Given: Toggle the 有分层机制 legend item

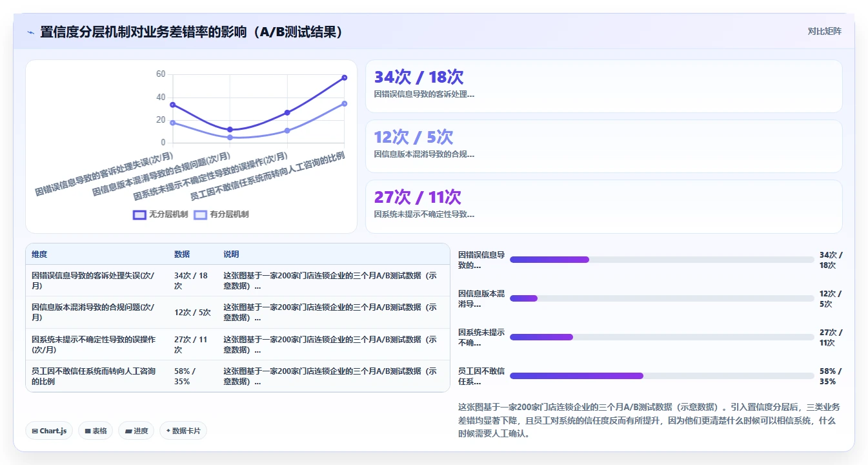Looking at the screenshot, I should 221,214.
